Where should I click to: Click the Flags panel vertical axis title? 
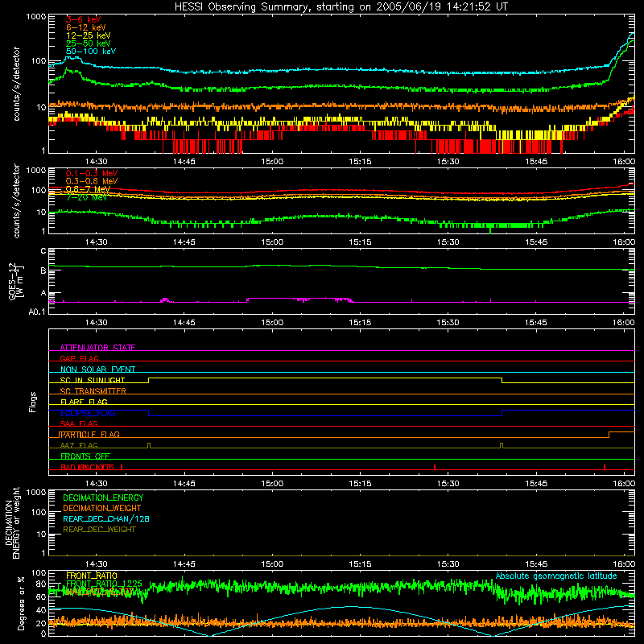click(32, 402)
